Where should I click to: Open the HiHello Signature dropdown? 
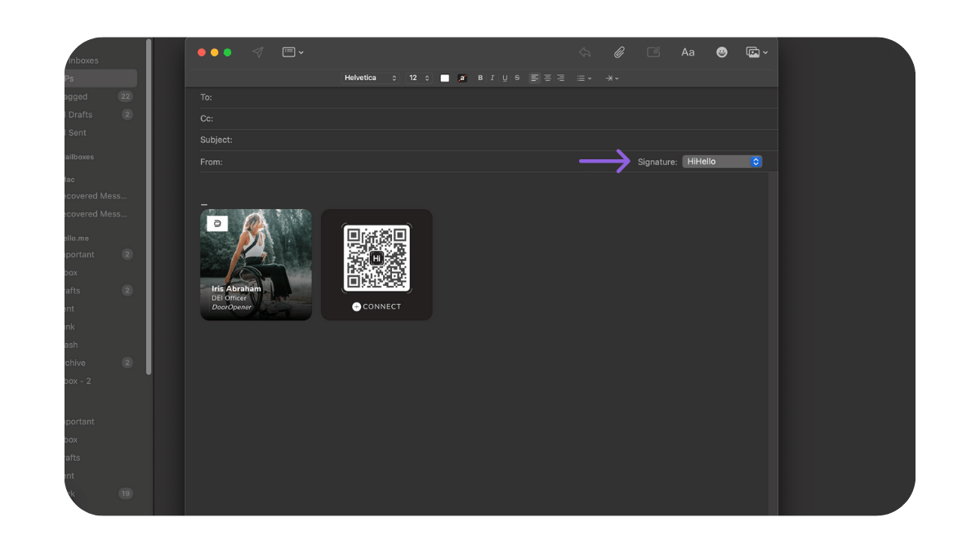pos(722,162)
